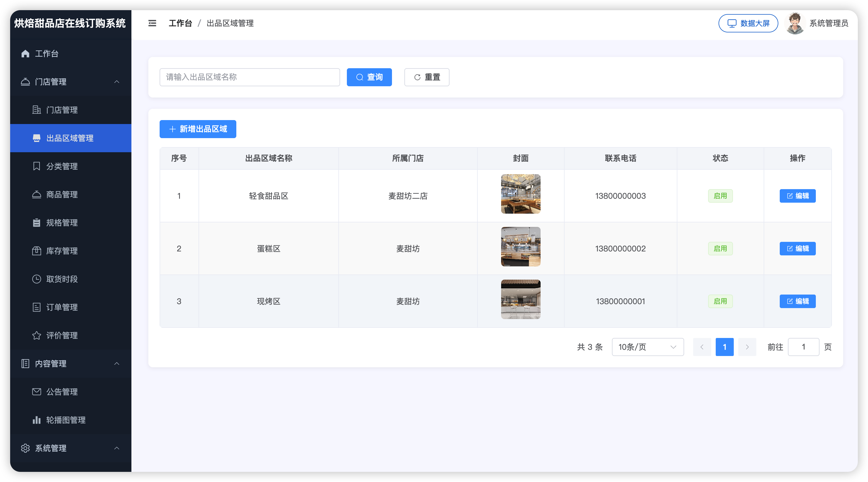Edit the 现烤区 row

[797, 301]
